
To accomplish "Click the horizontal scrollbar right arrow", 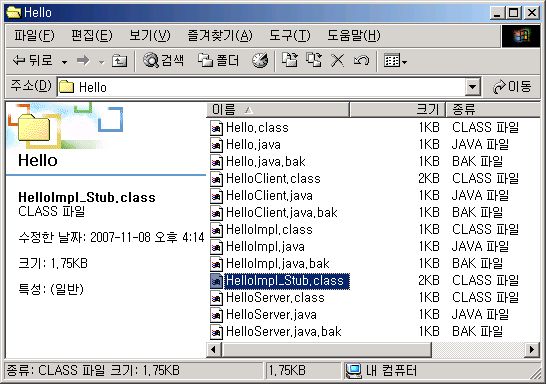I will coord(532,350).
